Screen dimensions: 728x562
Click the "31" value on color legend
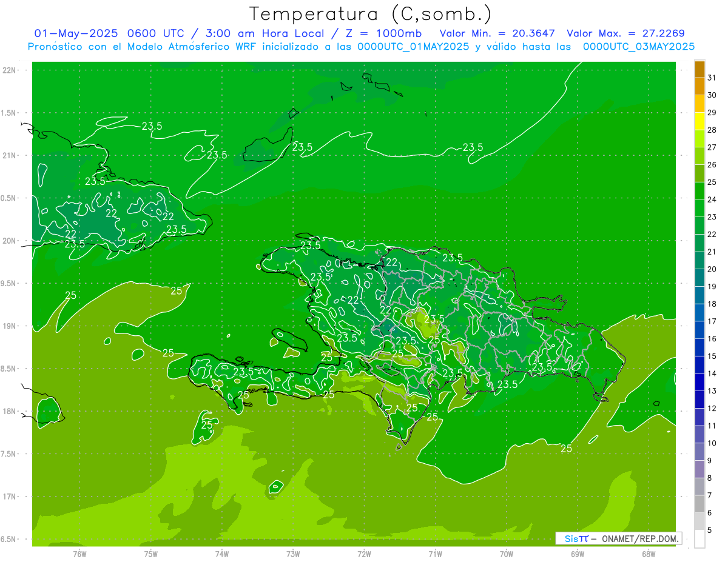click(712, 78)
